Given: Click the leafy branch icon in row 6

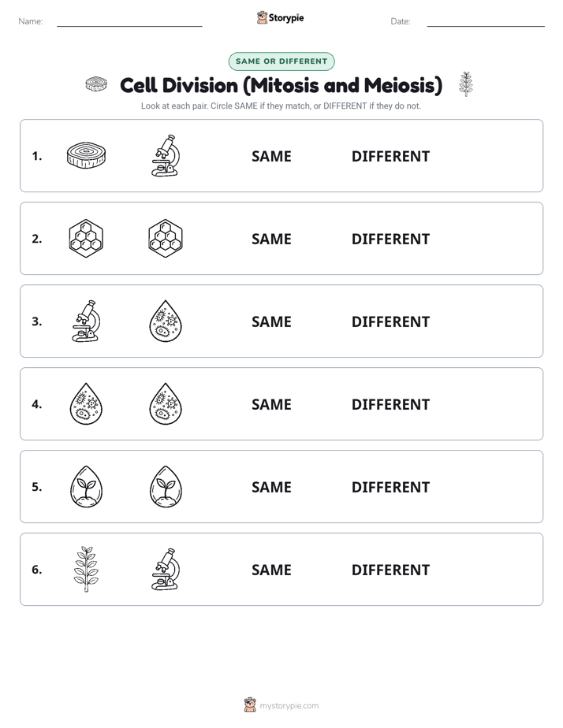Looking at the screenshot, I should pos(86,569).
